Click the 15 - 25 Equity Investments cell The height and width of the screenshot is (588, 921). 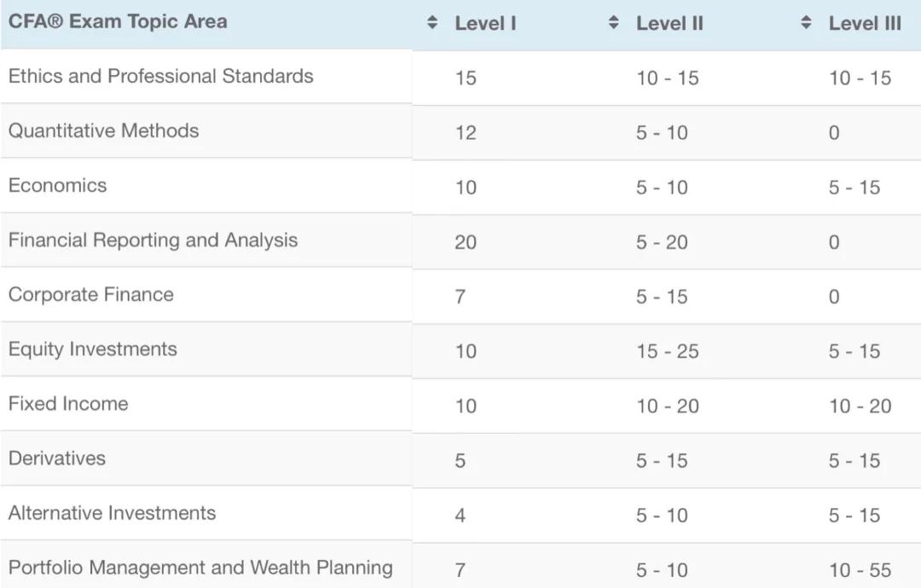(x=667, y=351)
